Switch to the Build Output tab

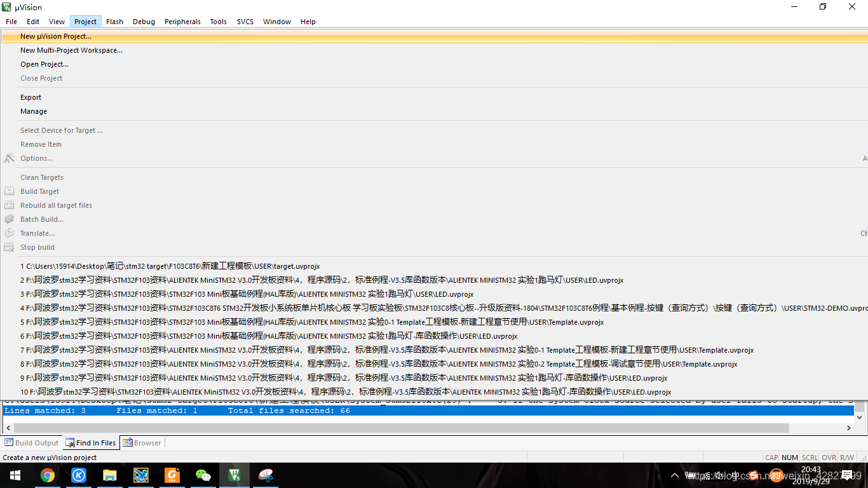pyautogui.click(x=32, y=443)
